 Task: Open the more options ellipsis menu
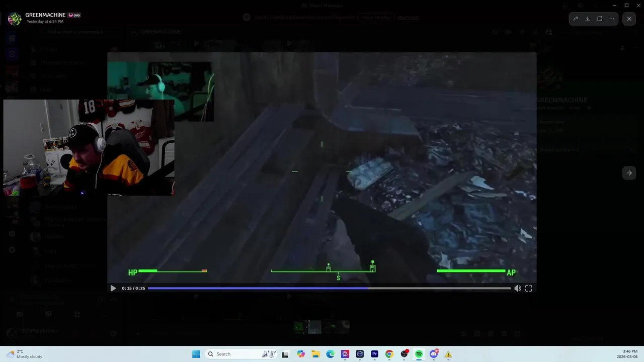[612, 19]
